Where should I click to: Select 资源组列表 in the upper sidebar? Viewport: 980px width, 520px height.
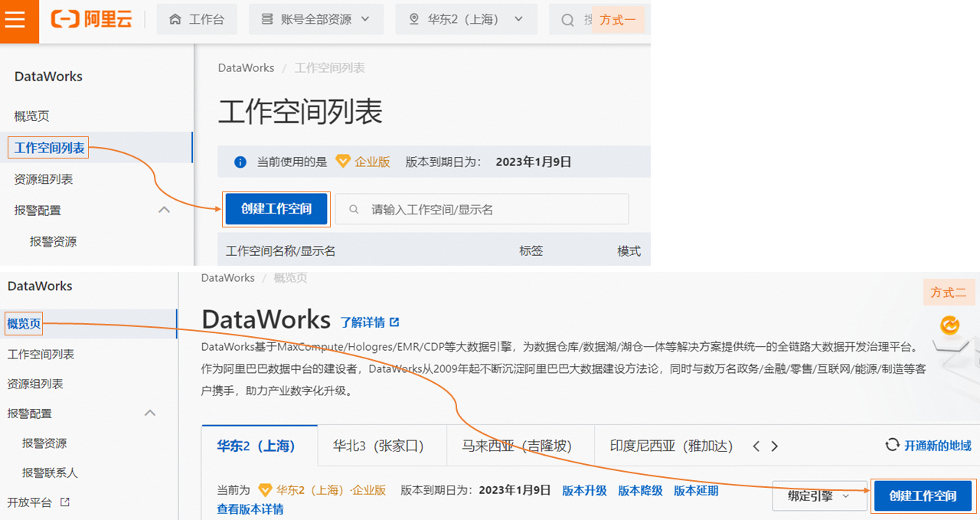pos(44,179)
